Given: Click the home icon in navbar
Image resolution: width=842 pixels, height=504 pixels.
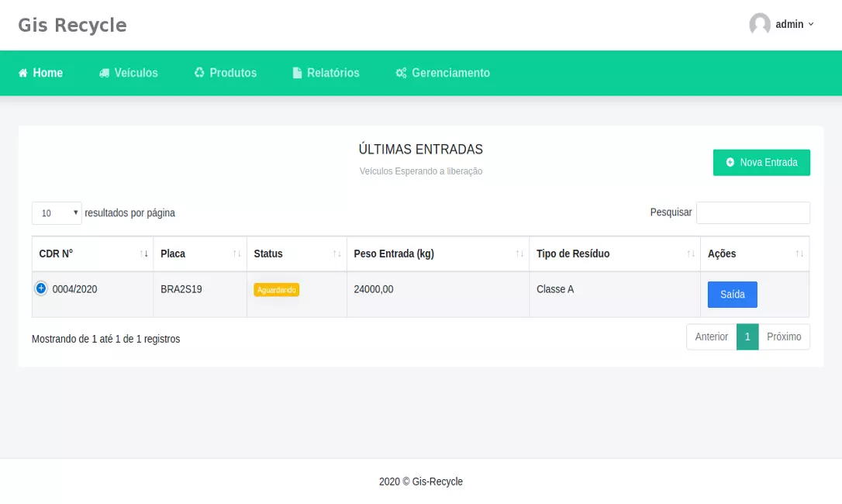Looking at the screenshot, I should click(x=23, y=73).
